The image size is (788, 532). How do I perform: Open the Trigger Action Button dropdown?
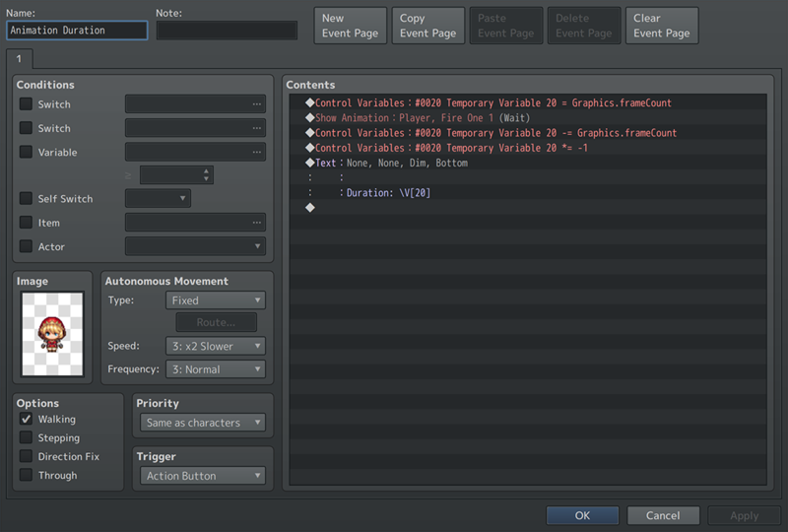click(203, 476)
